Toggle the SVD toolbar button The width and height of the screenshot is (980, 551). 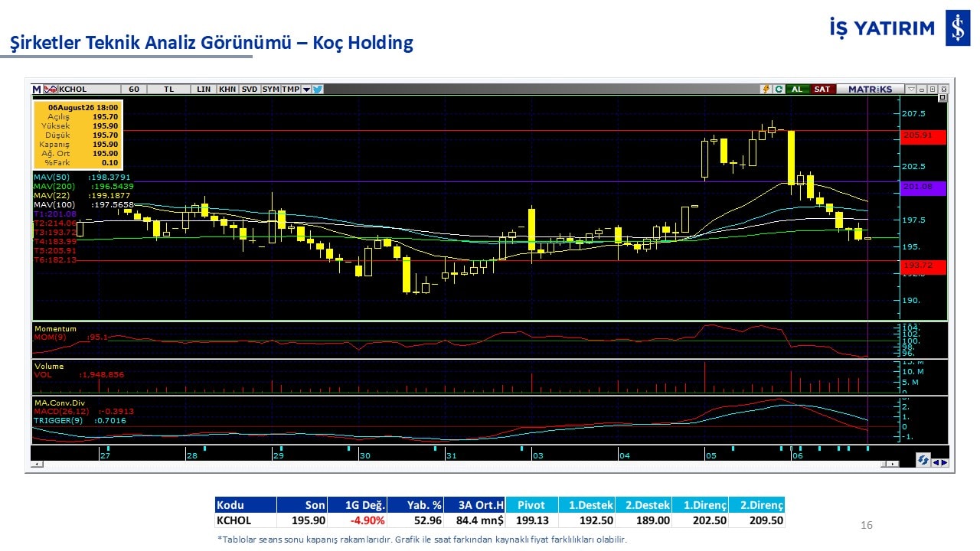click(250, 90)
